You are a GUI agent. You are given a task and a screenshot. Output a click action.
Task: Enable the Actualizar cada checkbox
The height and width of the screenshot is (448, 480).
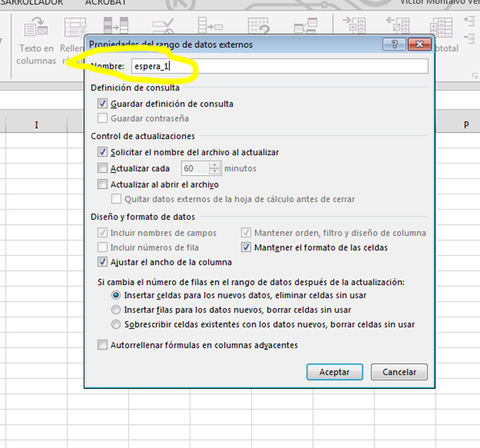tap(102, 168)
